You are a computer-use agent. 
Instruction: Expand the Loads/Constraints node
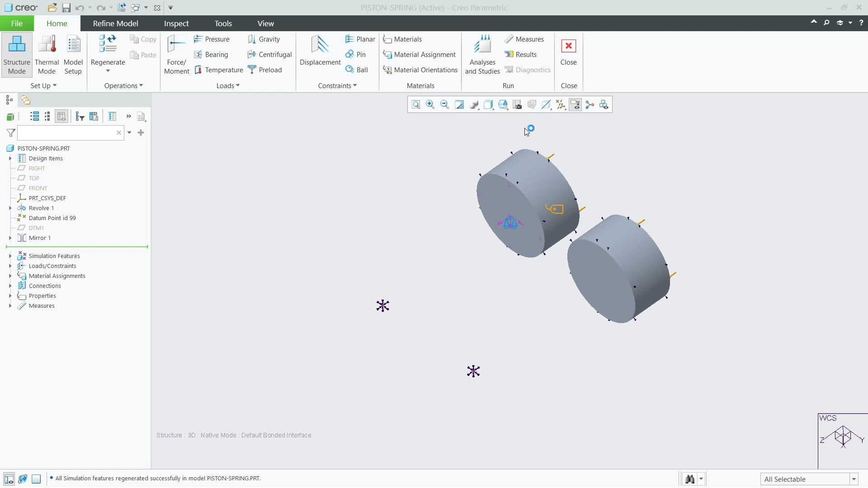[x=10, y=266]
